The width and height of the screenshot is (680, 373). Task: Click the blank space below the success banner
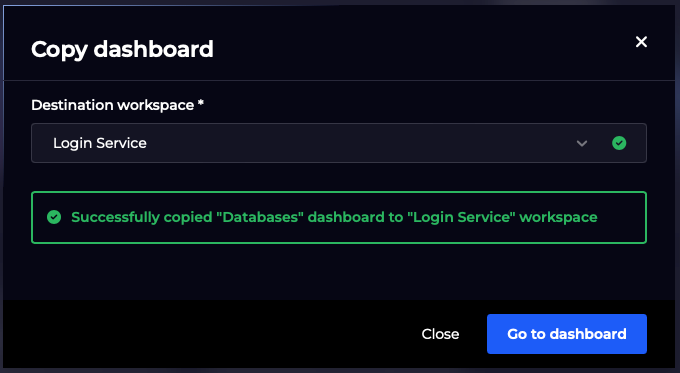coord(339,272)
